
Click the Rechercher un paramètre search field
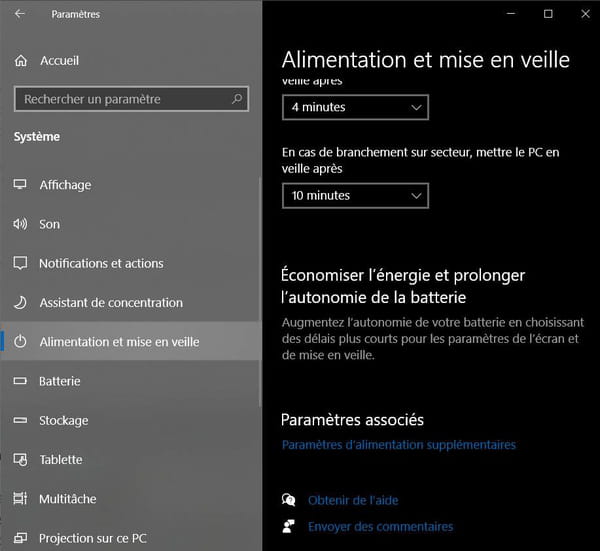131,99
